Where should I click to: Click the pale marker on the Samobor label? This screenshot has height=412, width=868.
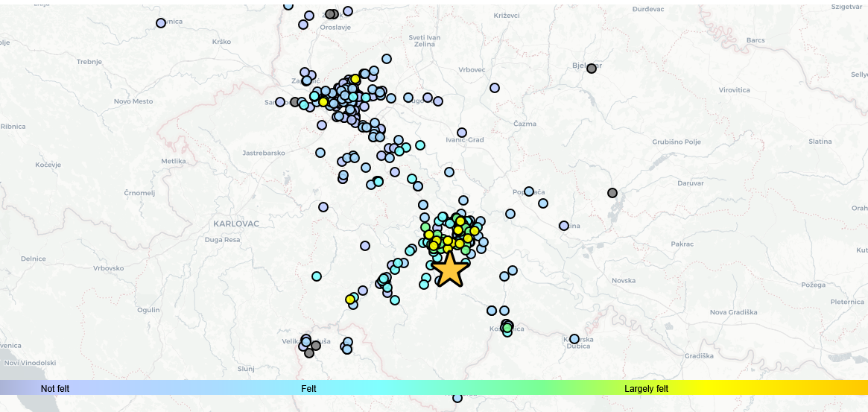click(x=280, y=102)
